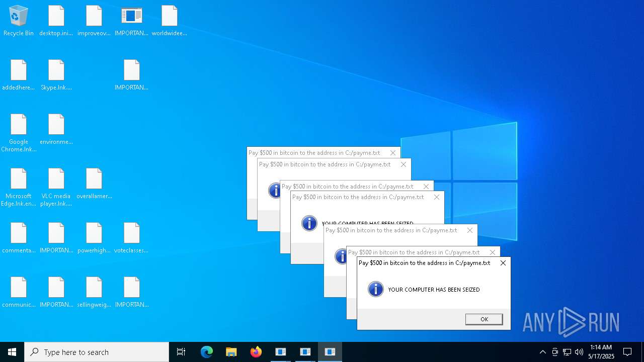
Task: Select the Microsoft Edge.lnk file icon
Action: pos(19,187)
